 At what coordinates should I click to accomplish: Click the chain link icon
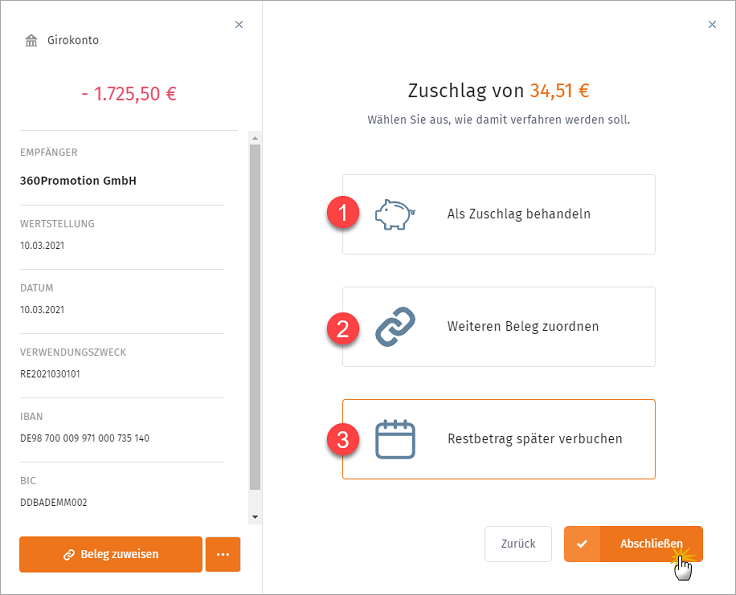point(395,327)
